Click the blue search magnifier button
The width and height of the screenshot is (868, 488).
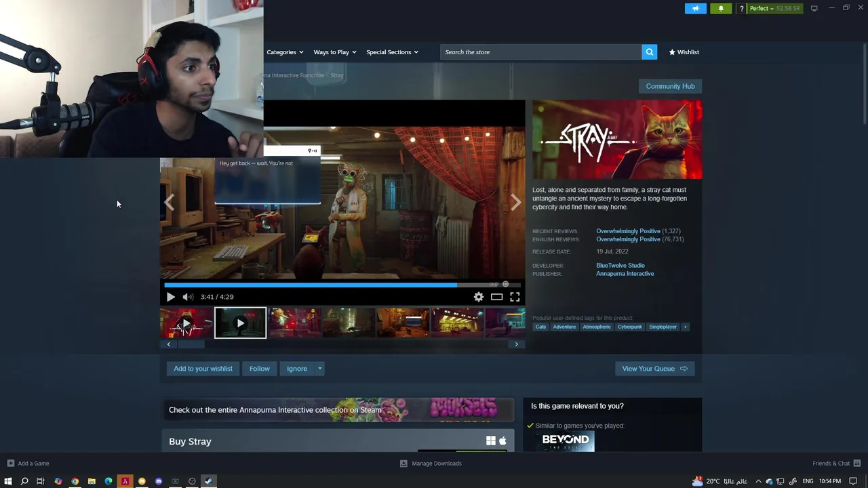pos(649,52)
